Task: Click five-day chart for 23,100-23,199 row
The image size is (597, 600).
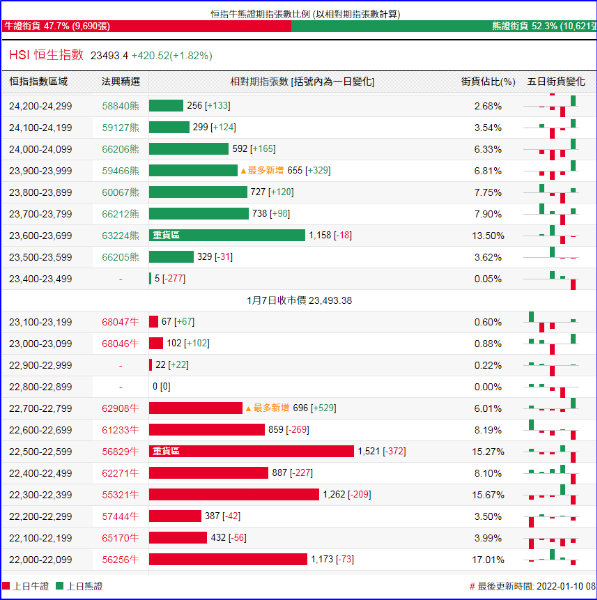Action: click(x=551, y=322)
